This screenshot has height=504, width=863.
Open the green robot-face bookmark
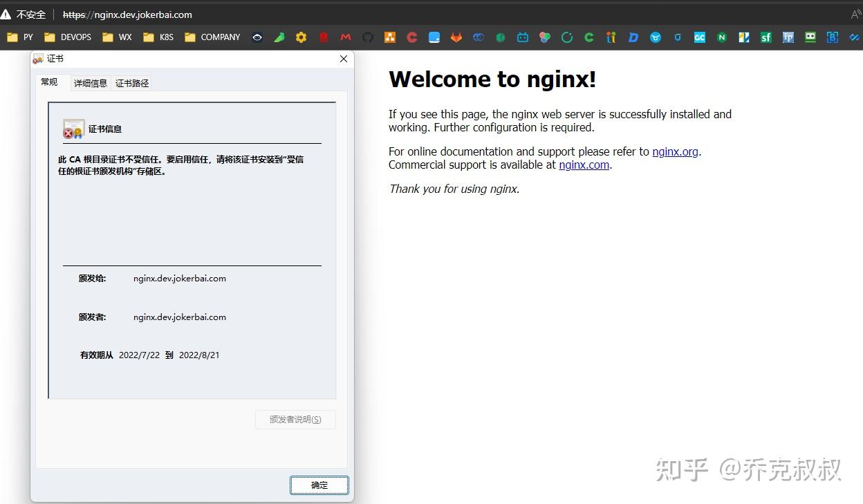[x=810, y=37]
